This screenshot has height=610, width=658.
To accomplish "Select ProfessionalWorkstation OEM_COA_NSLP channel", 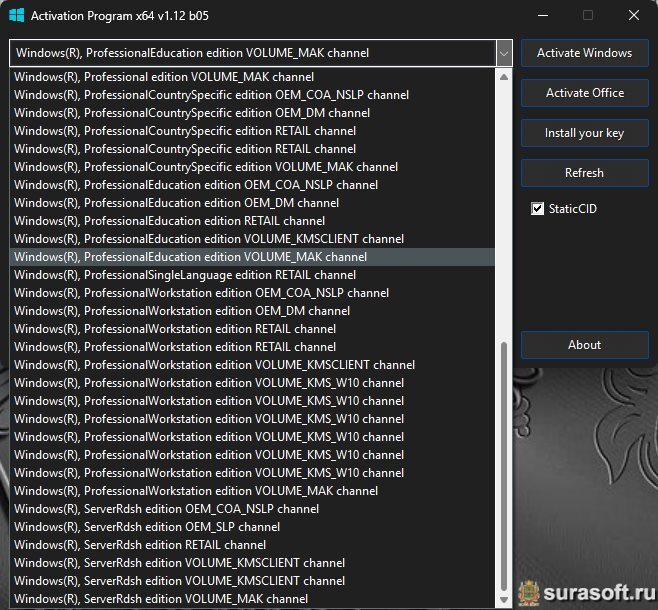I will coord(252,293).
